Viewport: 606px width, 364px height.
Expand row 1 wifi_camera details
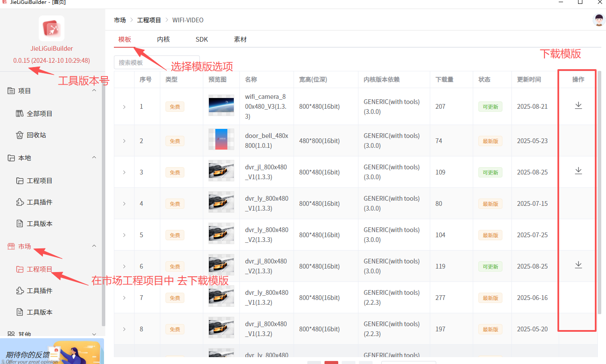pyautogui.click(x=124, y=107)
